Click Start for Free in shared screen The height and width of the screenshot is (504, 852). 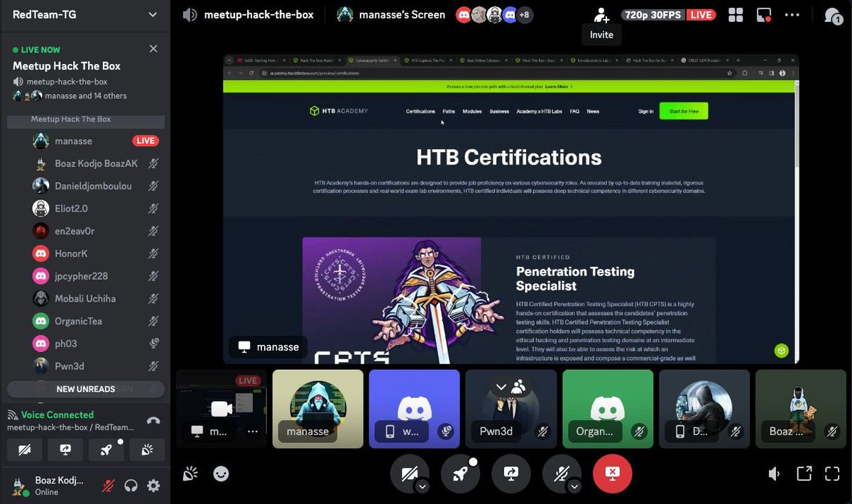[684, 111]
